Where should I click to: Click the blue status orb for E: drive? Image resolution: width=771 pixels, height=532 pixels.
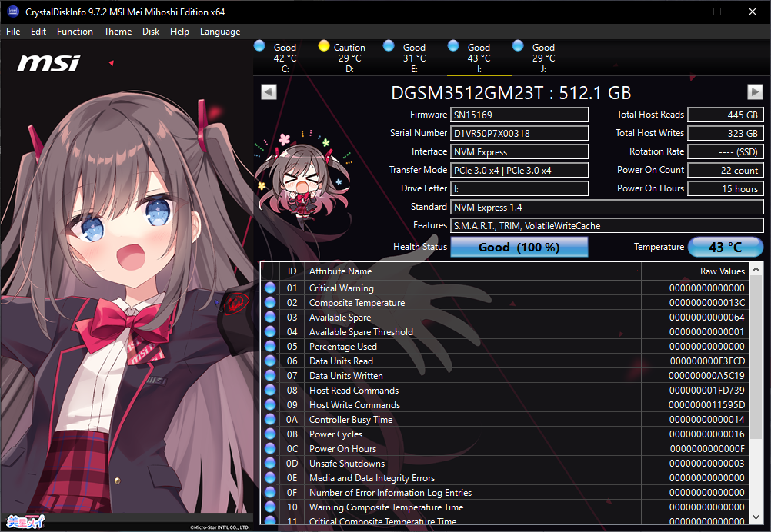click(x=389, y=45)
